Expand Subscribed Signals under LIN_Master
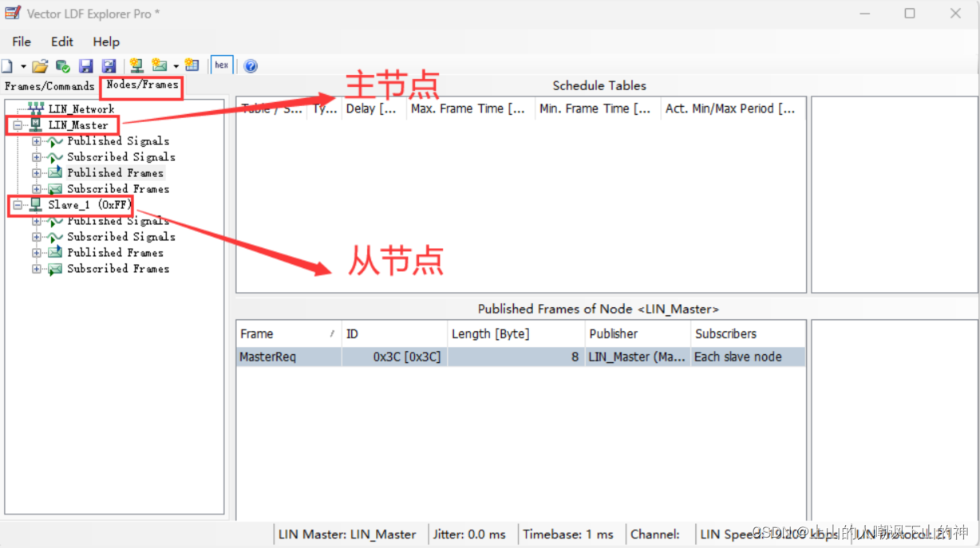This screenshot has width=980, height=548. (x=37, y=157)
